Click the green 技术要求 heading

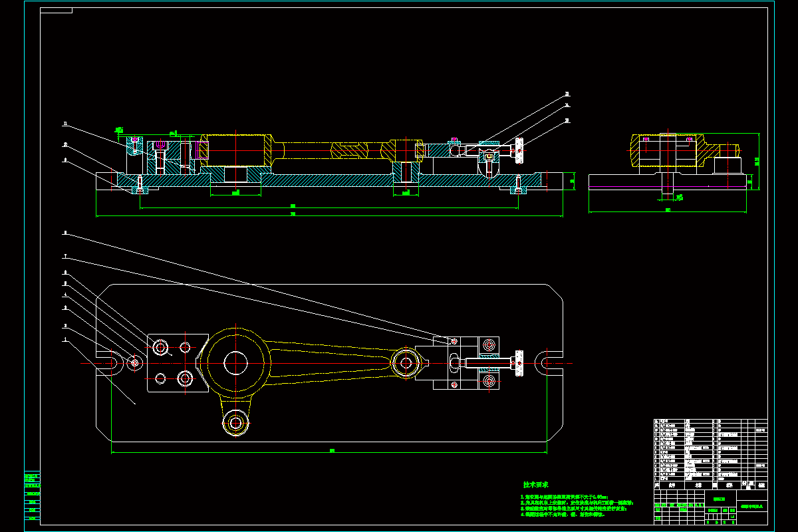(535, 485)
